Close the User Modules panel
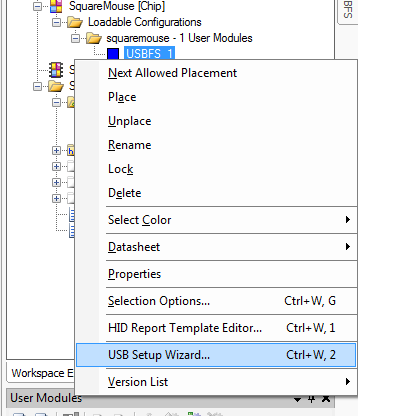Screen dimensions: 395x416 click(326, 398)
